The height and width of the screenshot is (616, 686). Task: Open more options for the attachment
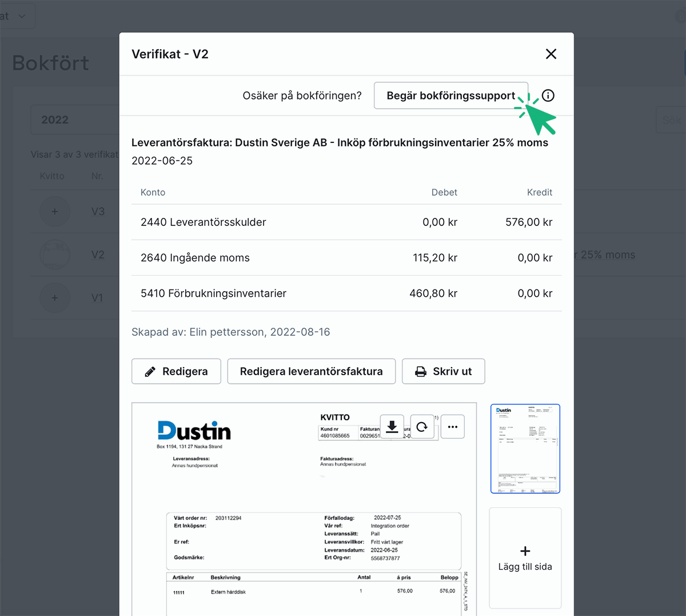click(x=452, y=426)
